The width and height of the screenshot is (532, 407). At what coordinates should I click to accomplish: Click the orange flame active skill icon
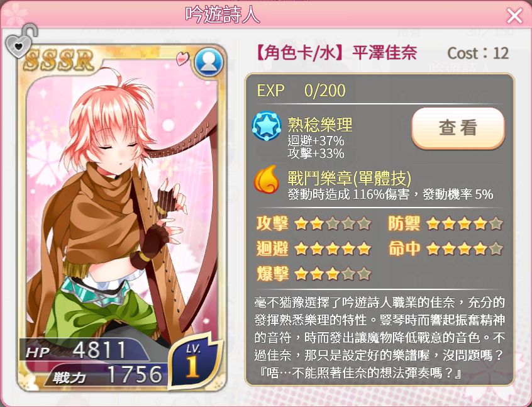[267, 179]
